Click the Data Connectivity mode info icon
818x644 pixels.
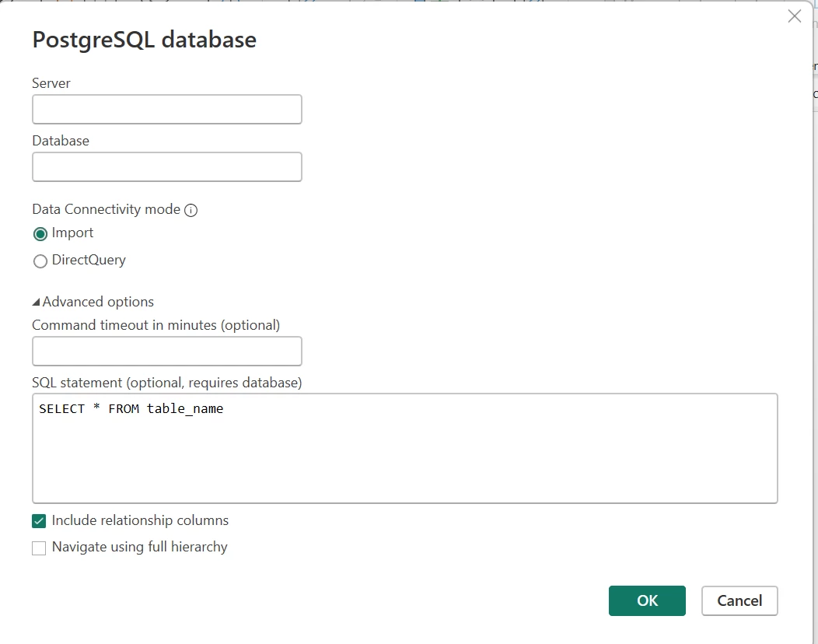point(191,210)
